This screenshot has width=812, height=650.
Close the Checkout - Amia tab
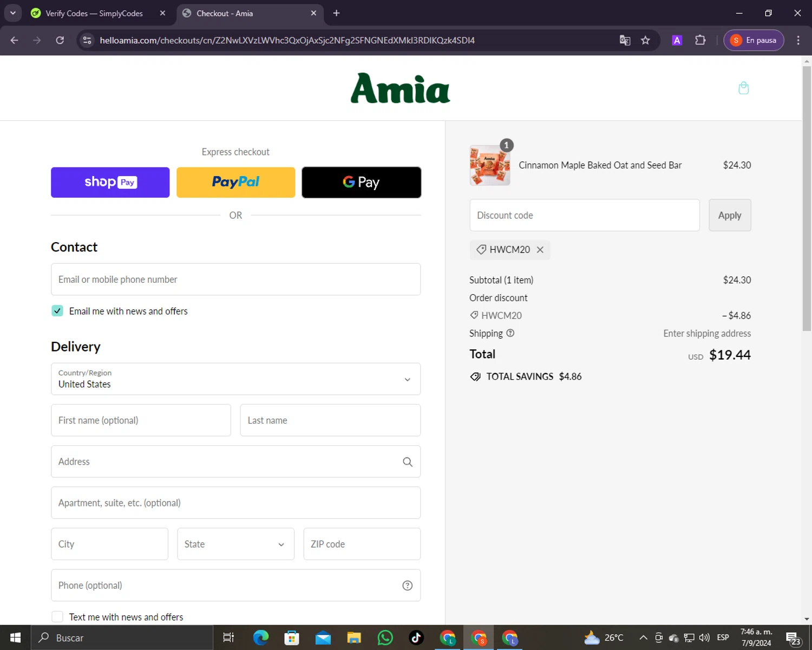pyautogui.click(x=313, y=13)
